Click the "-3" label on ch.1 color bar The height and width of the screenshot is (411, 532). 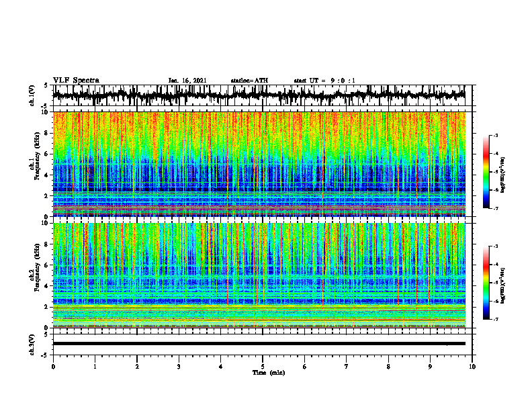pyautogui.click(x=496, y=136)
